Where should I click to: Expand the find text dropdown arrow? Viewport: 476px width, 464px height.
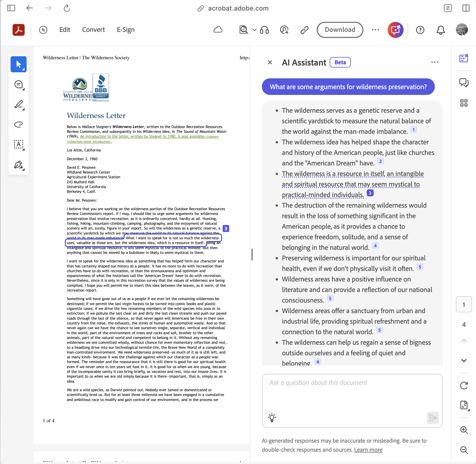[x=255, y=30]
